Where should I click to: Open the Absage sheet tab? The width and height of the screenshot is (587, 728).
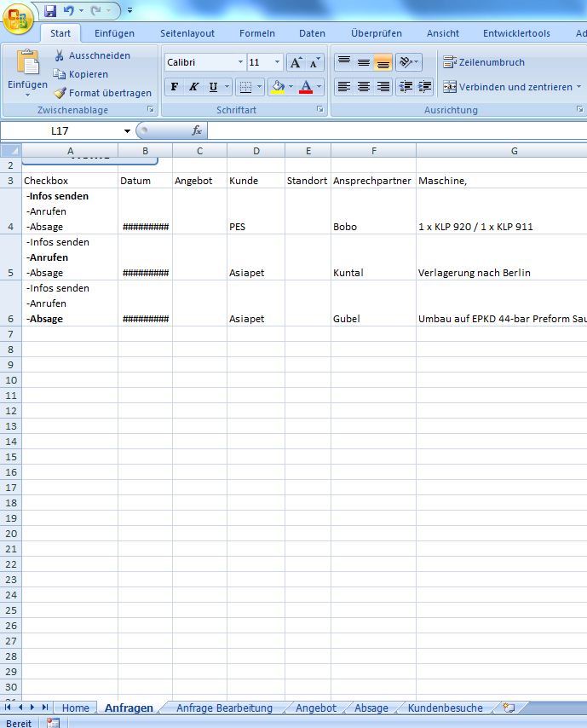point(371,708)
